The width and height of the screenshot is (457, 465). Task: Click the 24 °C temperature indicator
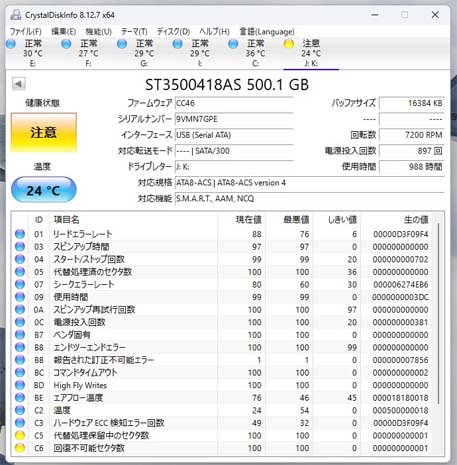[44, 190]
